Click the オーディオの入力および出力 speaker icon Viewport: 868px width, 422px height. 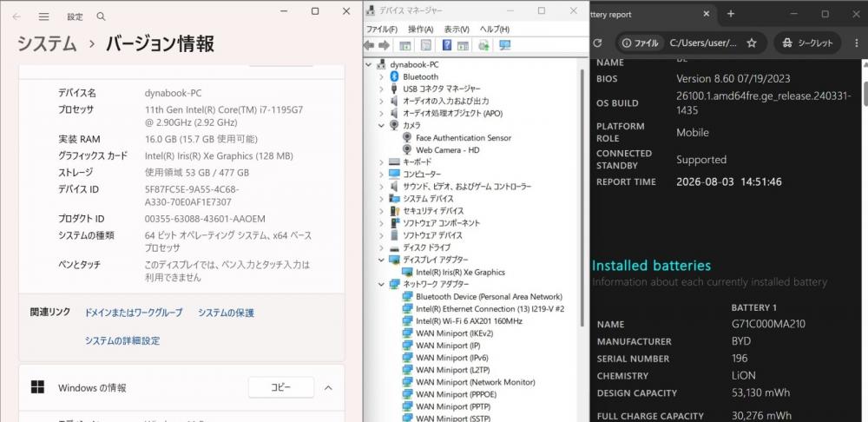pos(394,101)
